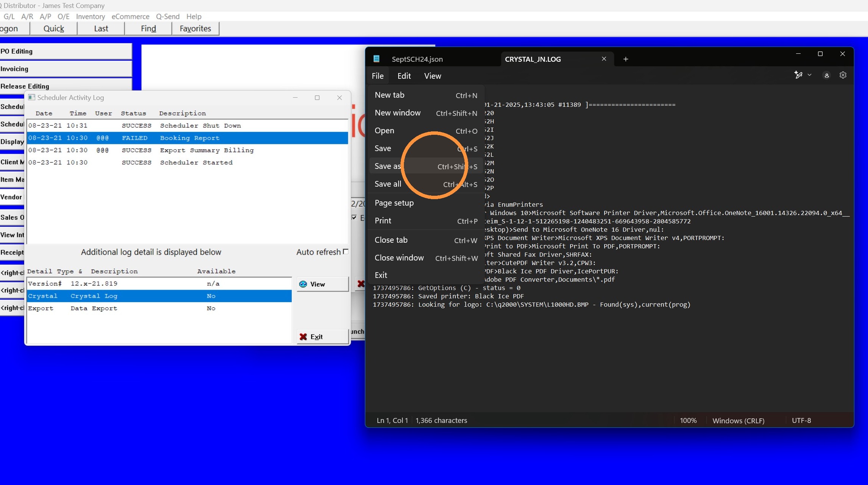Open the Q-Send menu
Image resolution: width=868 pixels, height=485 pixels.
(x=168, y=16)
